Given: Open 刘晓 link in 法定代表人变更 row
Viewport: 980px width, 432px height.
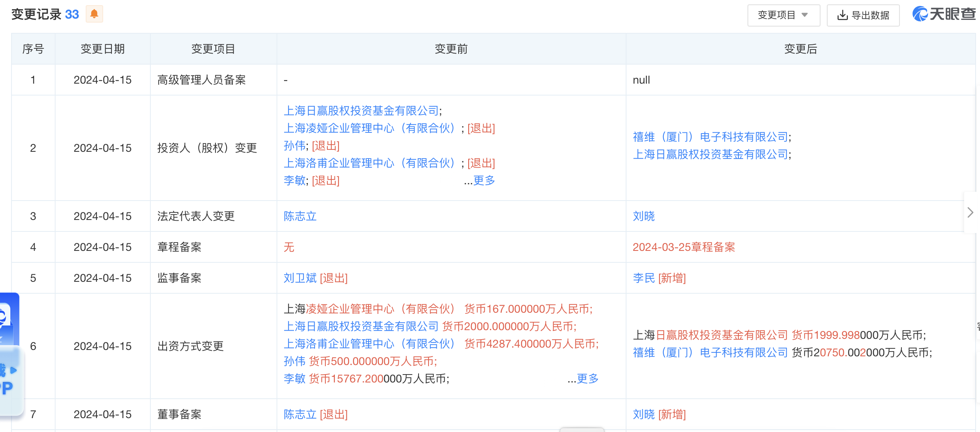Looking at the screenshot, I should coord(644,216).
